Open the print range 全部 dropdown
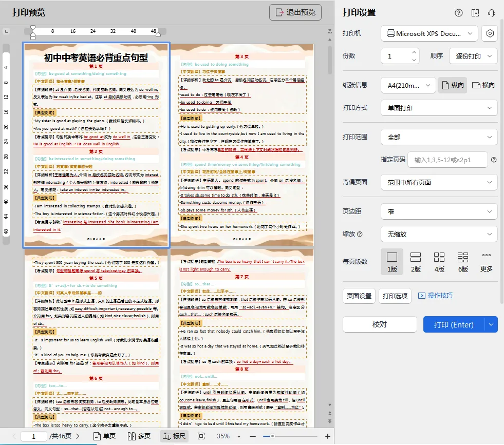 [x=439, y=138]
